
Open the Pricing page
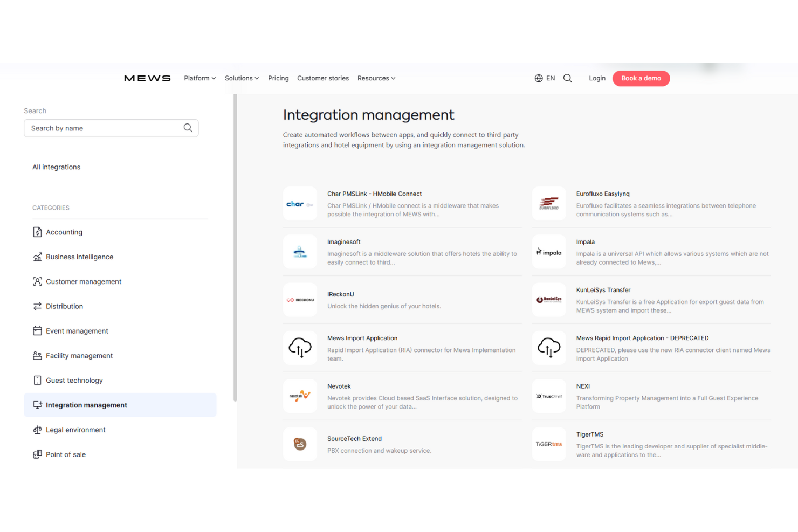(278, 78)
